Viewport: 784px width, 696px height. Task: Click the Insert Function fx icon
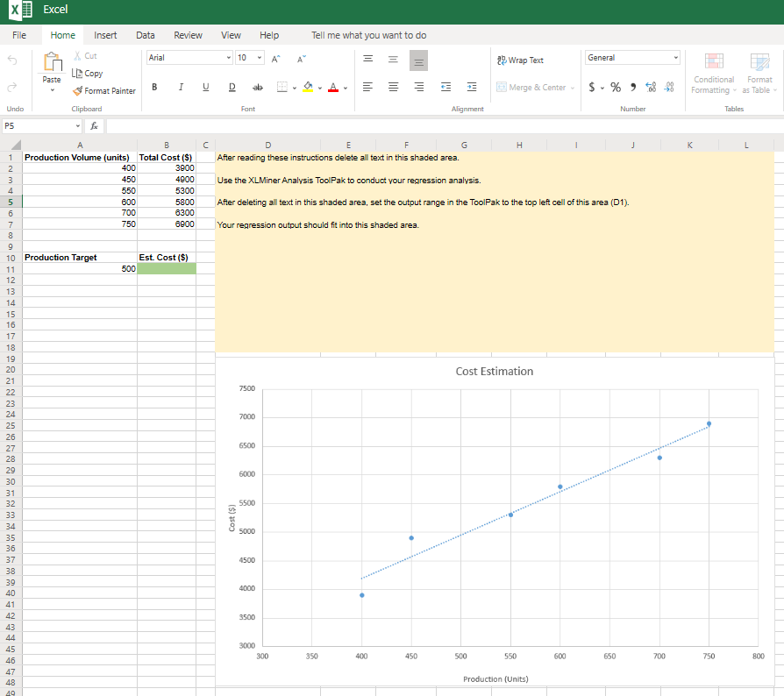(94, 126)
